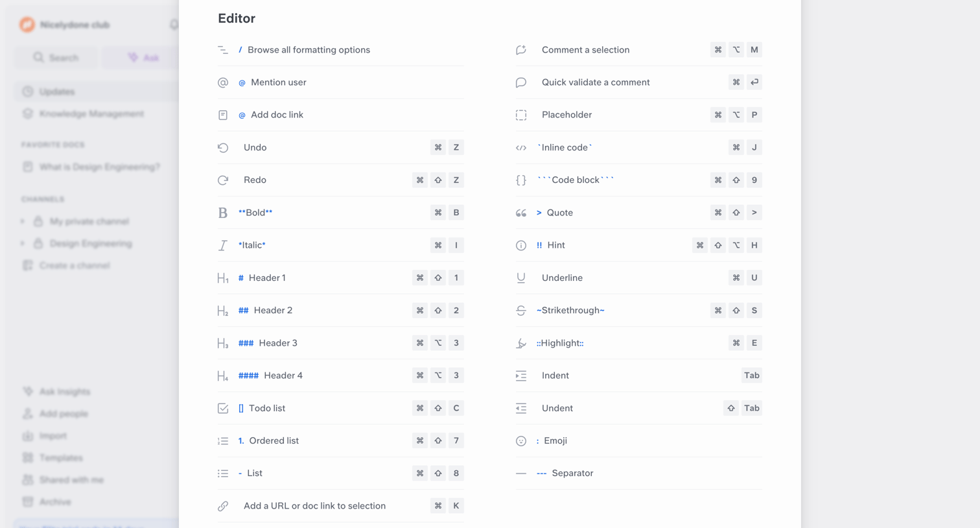Click the Ask button in the sidebar
Viewport: 980px width, 528px height.
click(x=142, y=58)
